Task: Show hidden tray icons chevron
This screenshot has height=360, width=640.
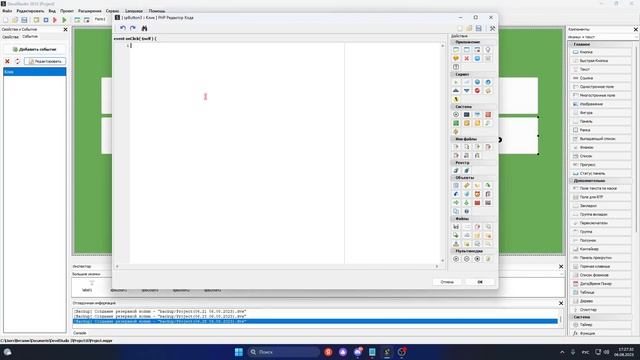Action: [x=562, y=352]
